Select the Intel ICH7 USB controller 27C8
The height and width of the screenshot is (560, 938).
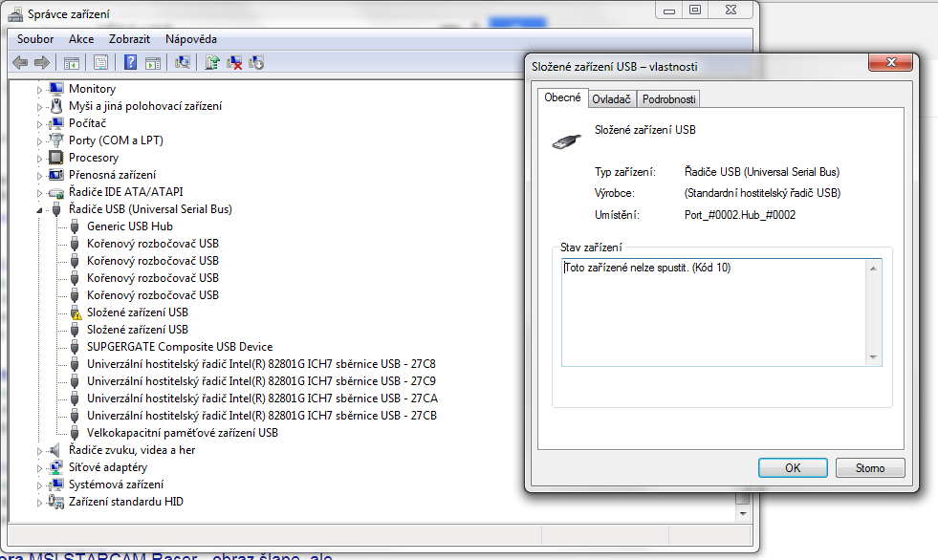(261, 364)
